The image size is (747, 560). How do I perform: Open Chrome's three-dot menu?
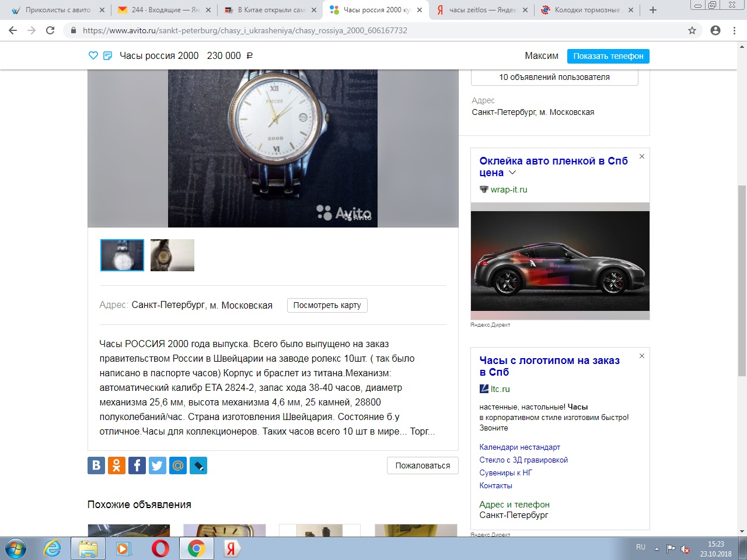click(x=734, y=30)
